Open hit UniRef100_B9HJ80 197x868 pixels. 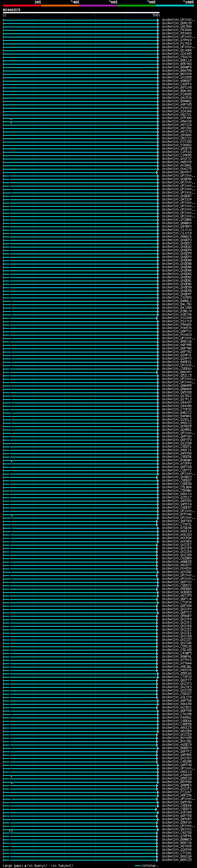(177, 91)
